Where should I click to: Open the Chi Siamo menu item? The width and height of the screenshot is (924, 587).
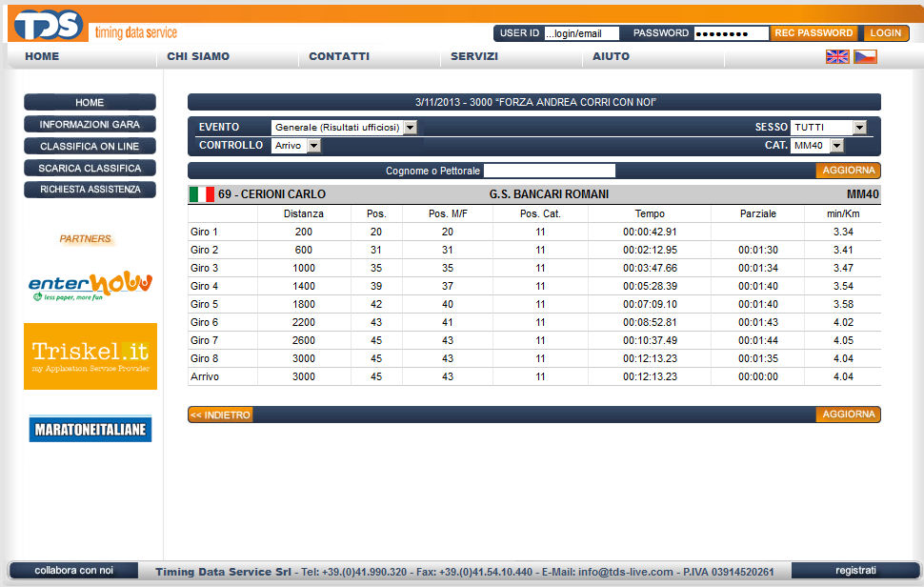(x=198, y=56)
